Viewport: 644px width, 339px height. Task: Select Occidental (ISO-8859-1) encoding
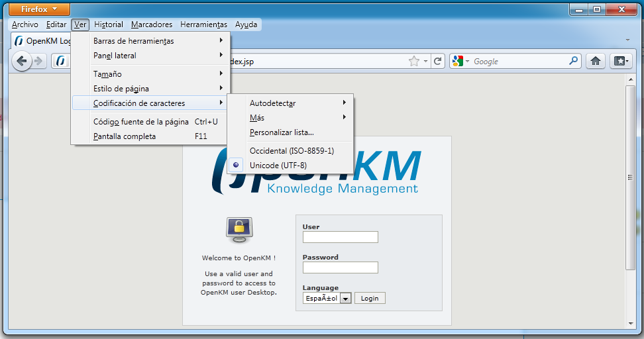(x=292, y=151)
